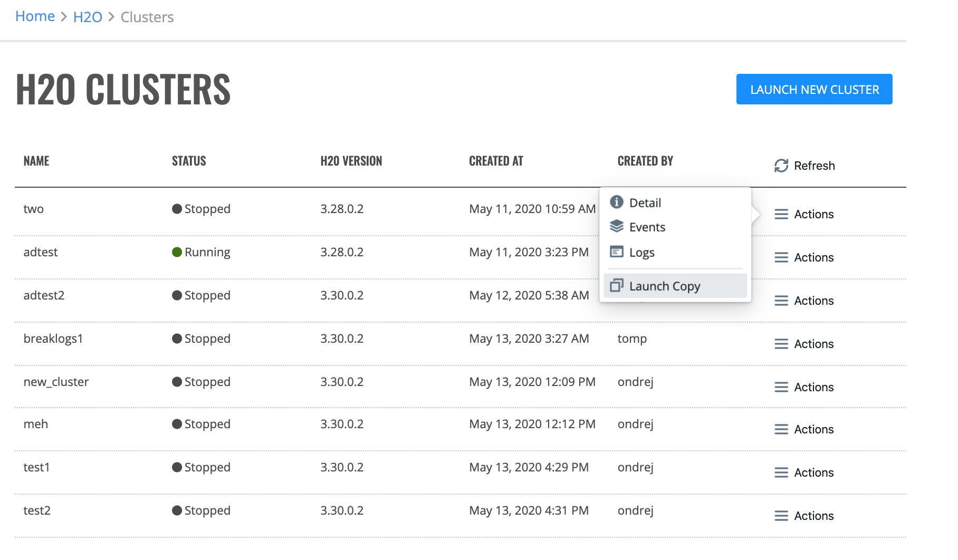
Task: Select the cluster name 'test1'
Action: (36, 467)
